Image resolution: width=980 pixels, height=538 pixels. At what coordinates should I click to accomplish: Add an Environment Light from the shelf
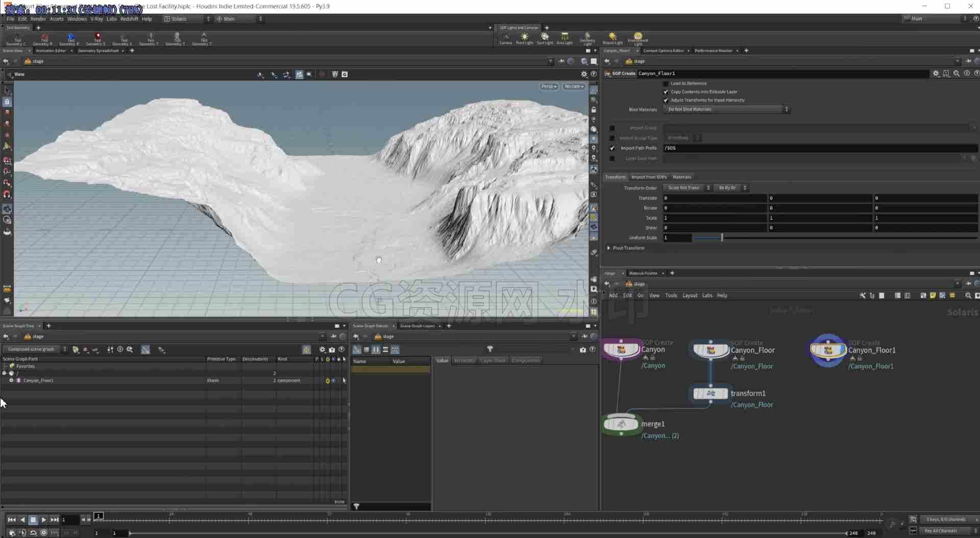click(x=638, y=38)
